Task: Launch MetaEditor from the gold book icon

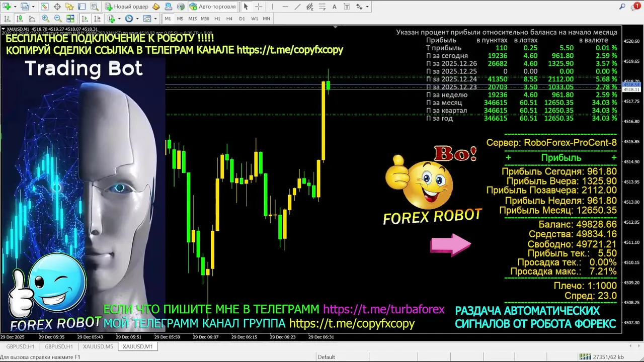Action: coord(156,7)
